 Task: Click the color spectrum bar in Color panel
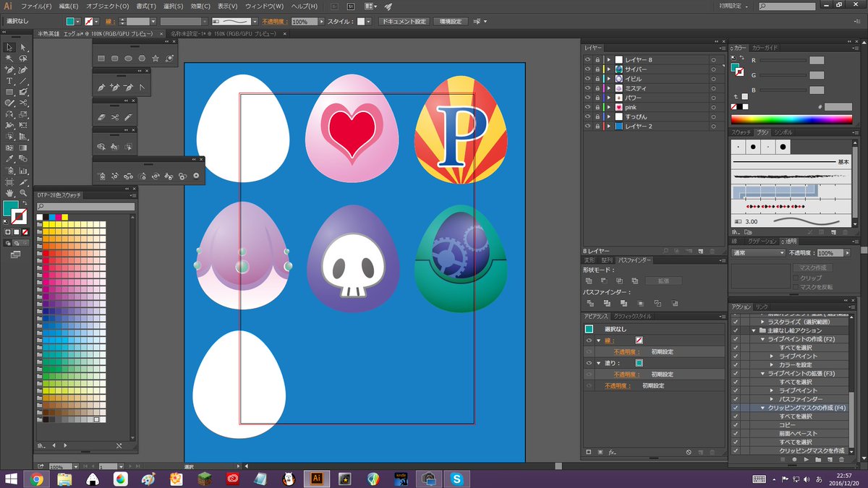[x=791, y=119]
